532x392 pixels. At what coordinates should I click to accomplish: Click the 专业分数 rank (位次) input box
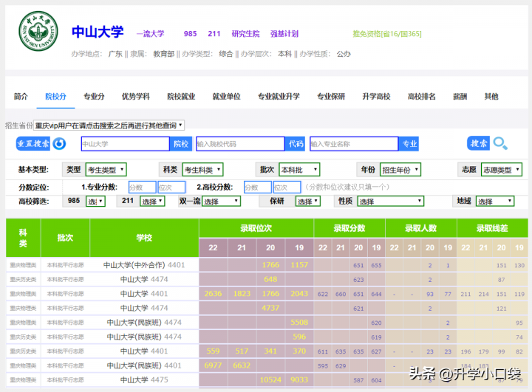171,188
